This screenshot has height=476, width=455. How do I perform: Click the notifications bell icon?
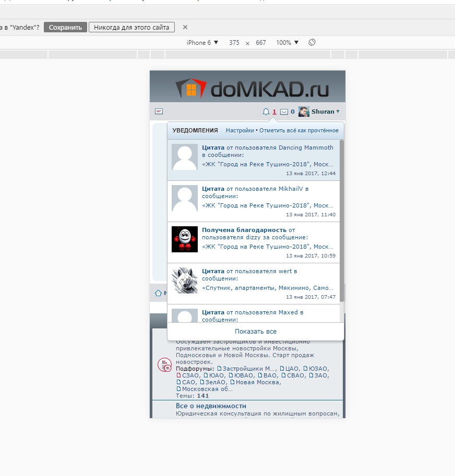click(266, 112)
